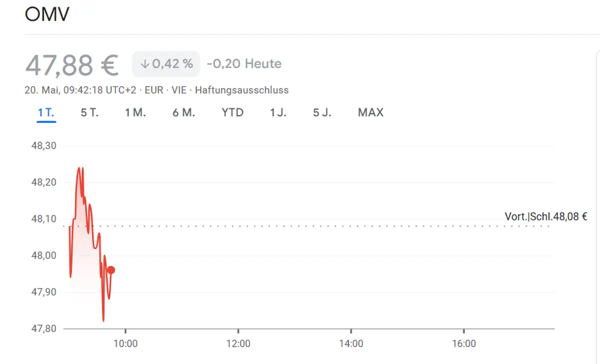Click the 47,80 price axis label

44,328
